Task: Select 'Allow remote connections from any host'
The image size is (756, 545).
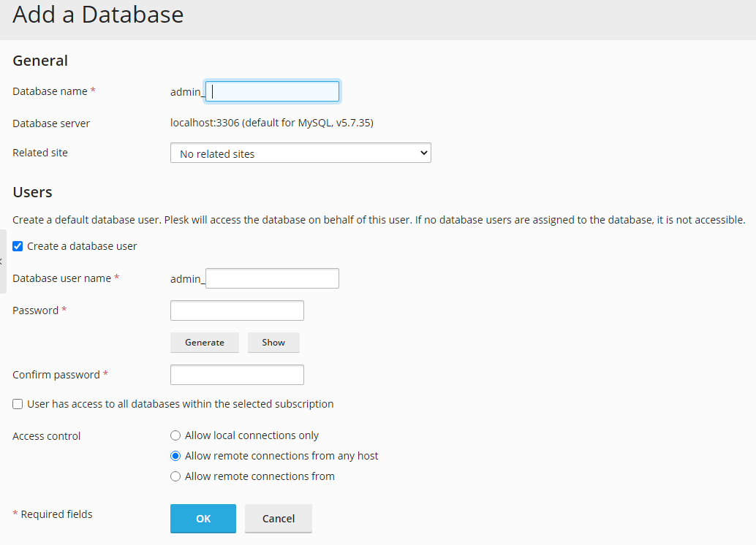Action: point(175,455)
